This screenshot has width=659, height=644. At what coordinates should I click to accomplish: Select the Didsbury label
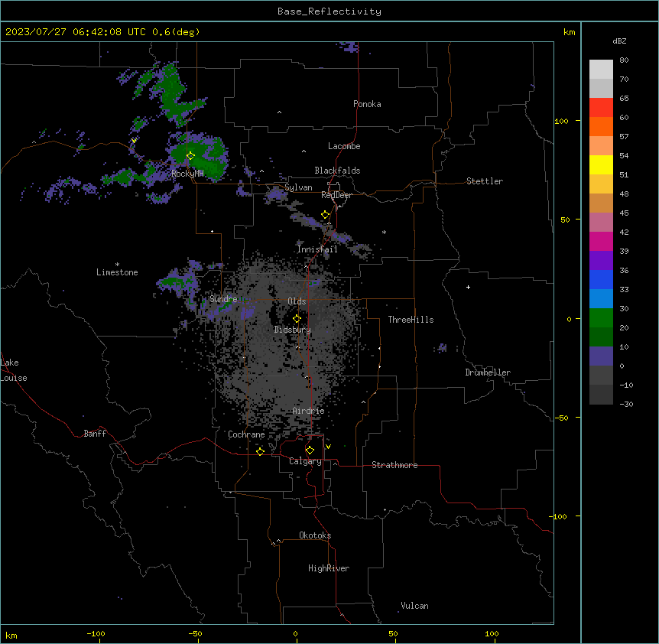point(293,330)
